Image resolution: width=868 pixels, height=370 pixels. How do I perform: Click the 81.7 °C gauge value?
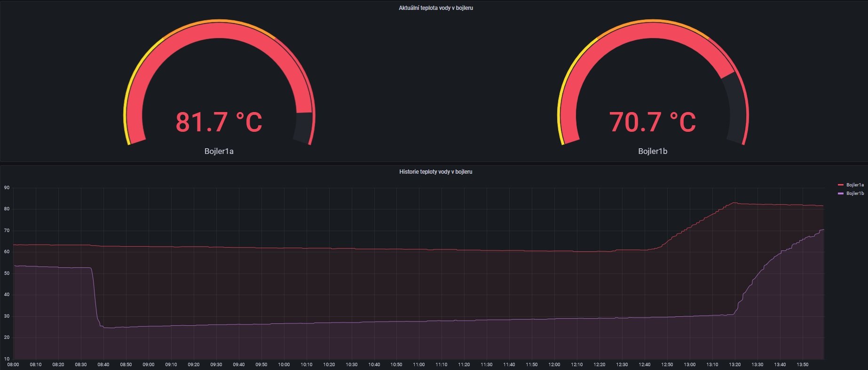click(x=219, y=122)
